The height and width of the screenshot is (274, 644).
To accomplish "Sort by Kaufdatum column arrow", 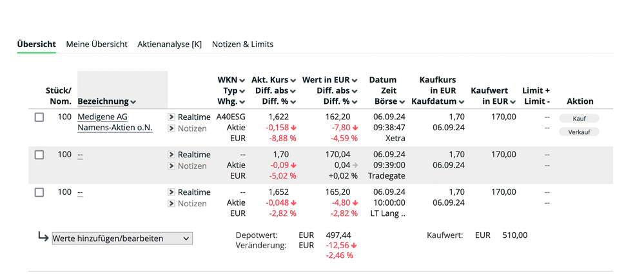I will pos(462,102).
